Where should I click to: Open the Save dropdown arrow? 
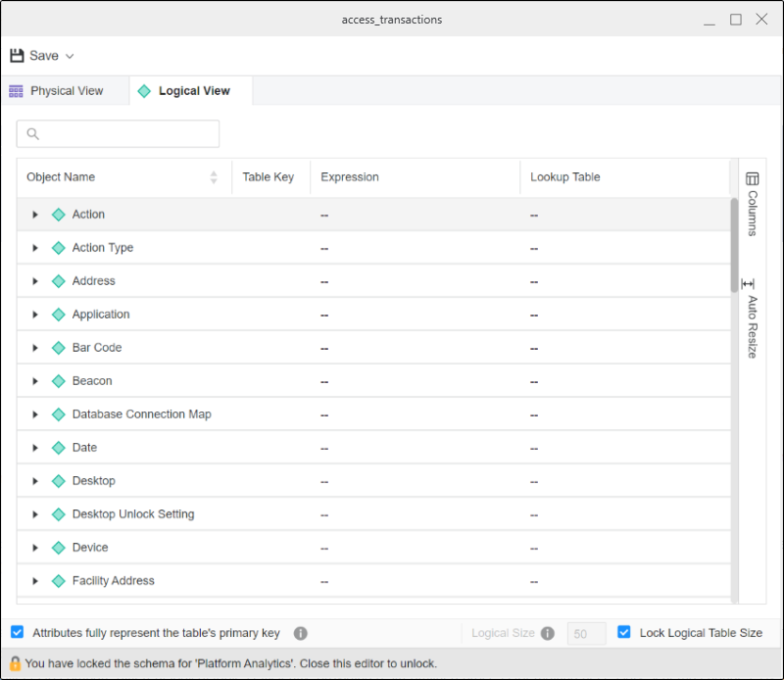click(x=70, y=57)
